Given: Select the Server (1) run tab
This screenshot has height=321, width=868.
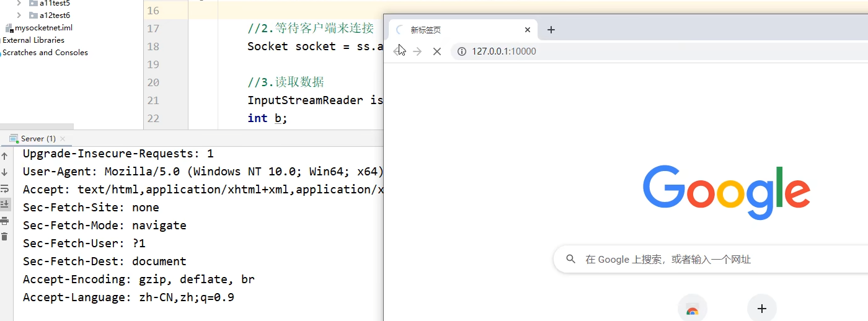Looking at the screenshot, I should (38, 138).
